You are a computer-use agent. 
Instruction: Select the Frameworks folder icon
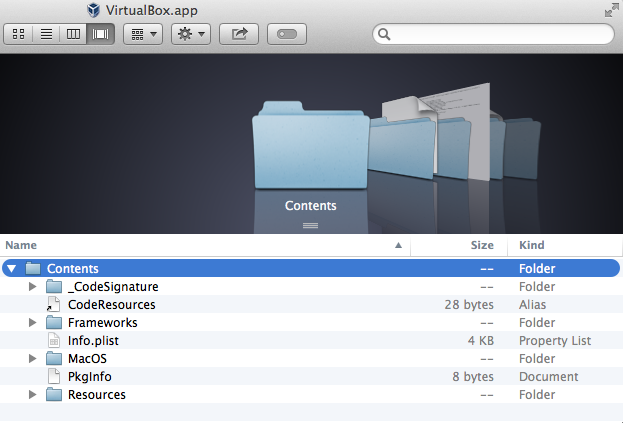click(54, 322)
